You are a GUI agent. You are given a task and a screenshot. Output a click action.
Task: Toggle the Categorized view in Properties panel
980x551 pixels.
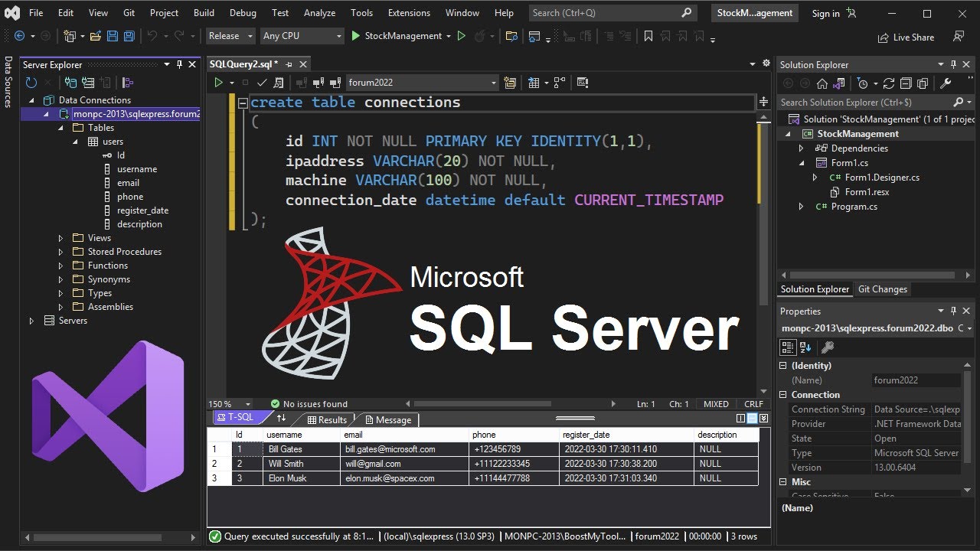788,347
